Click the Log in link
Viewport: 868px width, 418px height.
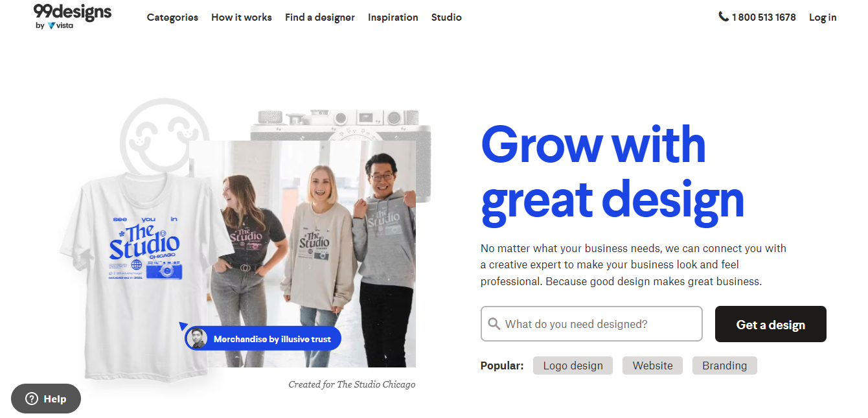coord(823,17)
